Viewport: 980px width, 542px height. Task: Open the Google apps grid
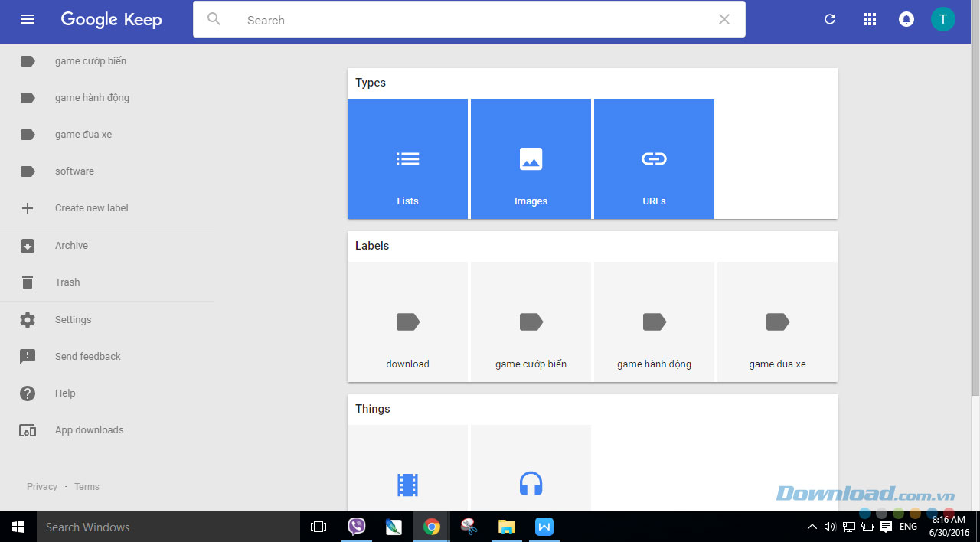pyautogui.click(x=870, y=20)
